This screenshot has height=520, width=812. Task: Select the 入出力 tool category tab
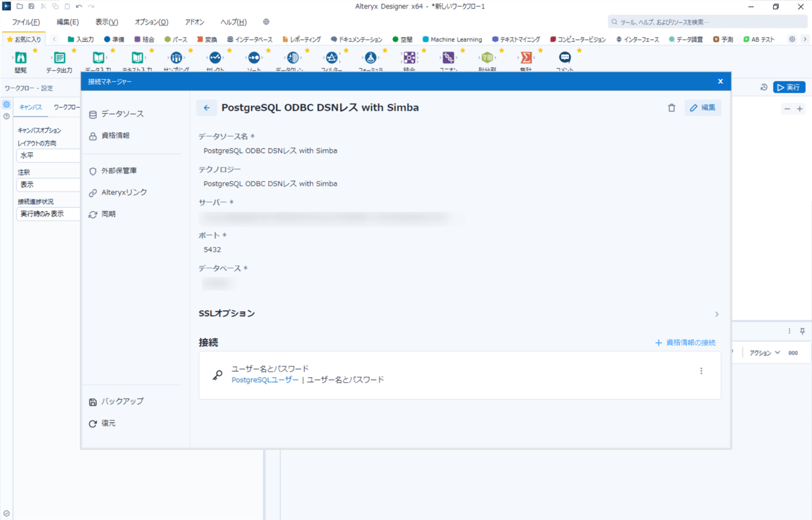[81, 39]
